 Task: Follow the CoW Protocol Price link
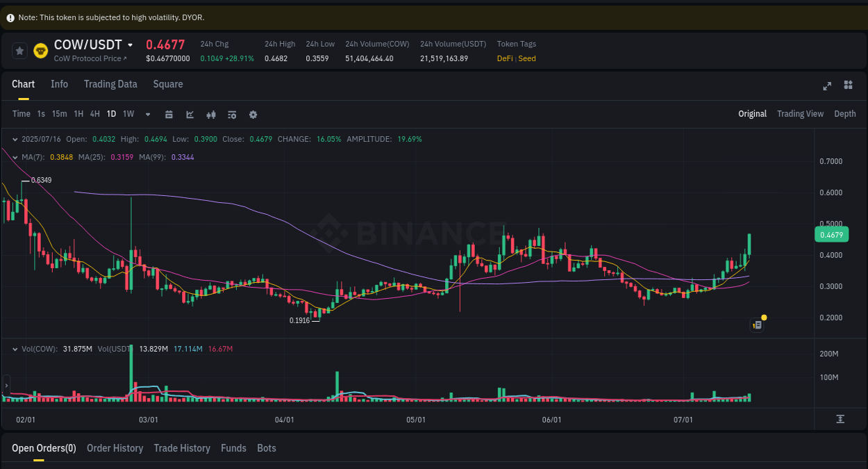(x=89, y=58)
